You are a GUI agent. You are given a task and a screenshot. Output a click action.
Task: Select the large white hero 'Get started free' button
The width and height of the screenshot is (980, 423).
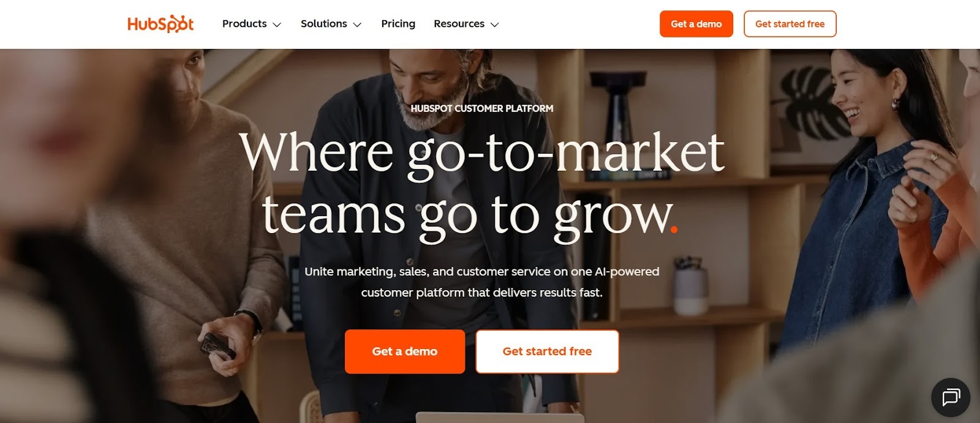[547, 351]
